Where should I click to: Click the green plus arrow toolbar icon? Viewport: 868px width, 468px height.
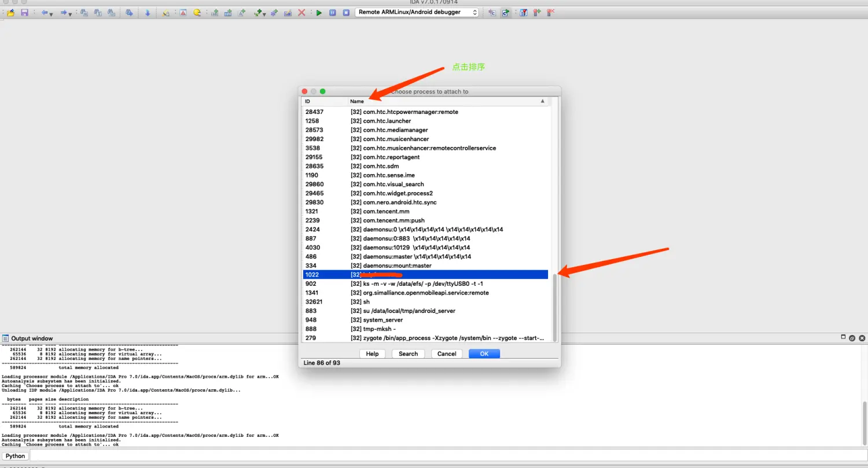[x=258, y=13]
